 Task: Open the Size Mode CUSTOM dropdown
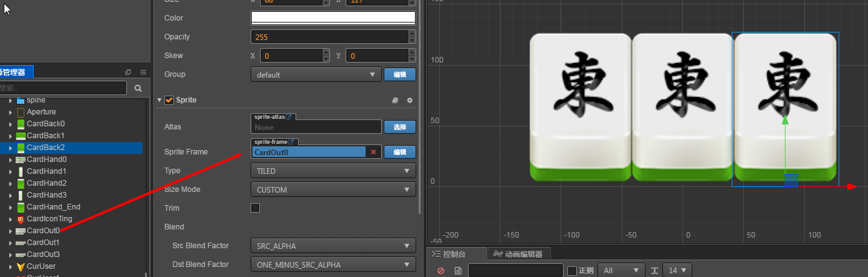333,189
